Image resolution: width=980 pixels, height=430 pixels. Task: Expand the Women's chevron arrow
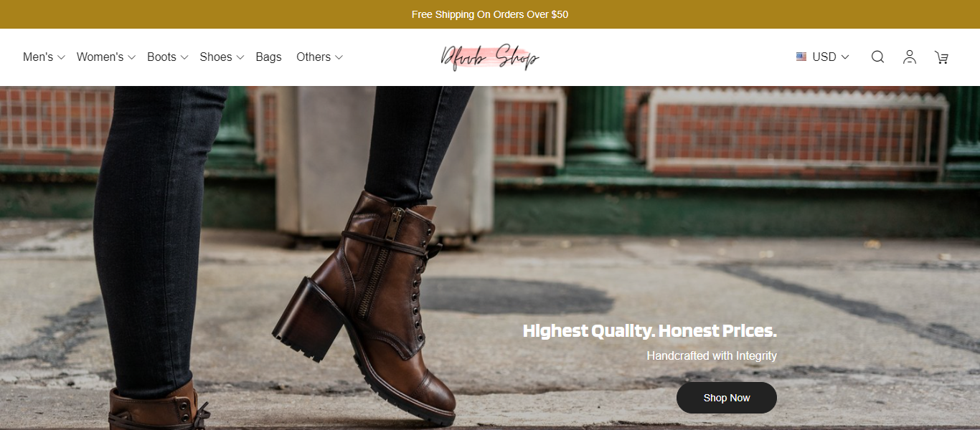131,57
